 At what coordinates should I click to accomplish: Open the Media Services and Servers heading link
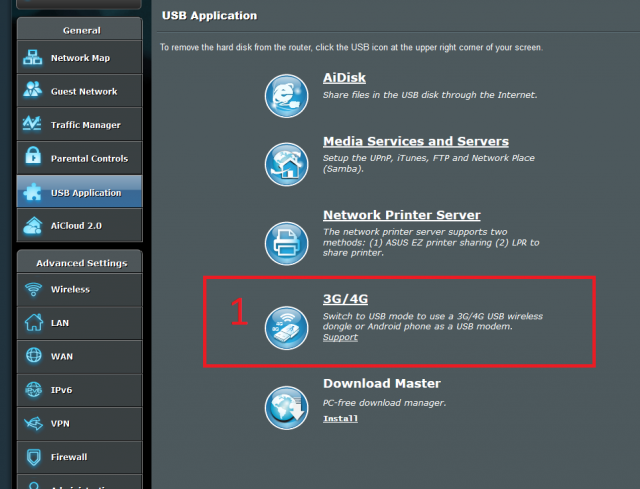(x=415, y=142)
